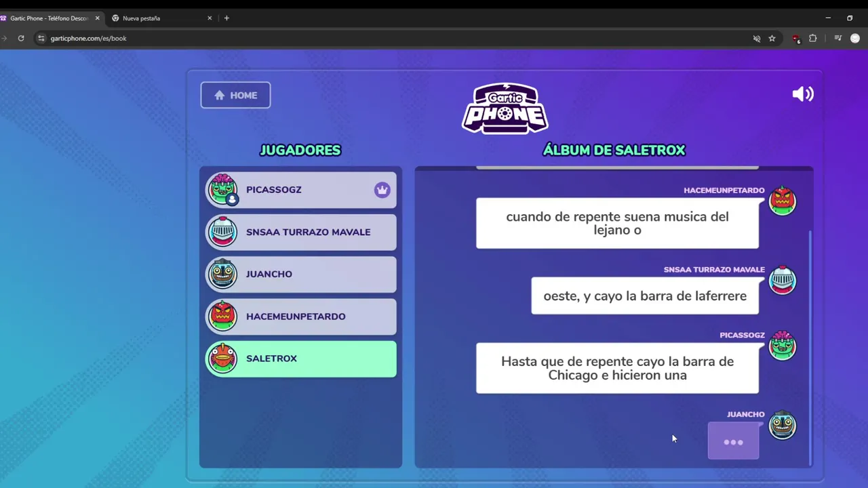The width and height of the screenshot is (868, 488).
Task: Open the extensions puzzle menu
Action: [x=812, y=39]
